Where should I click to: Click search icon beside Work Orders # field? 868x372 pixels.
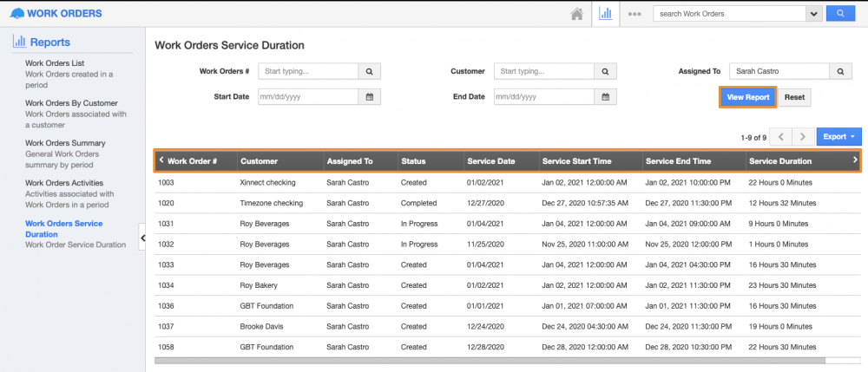pos(369,72)
